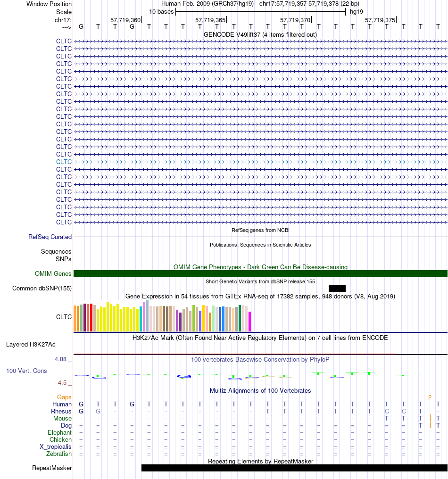Click the 100 Vert. Cons track label
The image size is (448, 479).
26,371
